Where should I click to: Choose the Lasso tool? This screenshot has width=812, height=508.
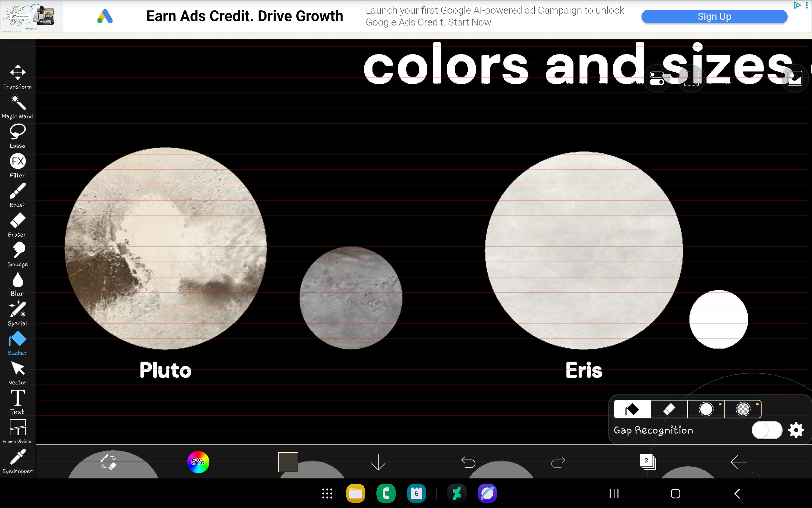pos(17,136)
